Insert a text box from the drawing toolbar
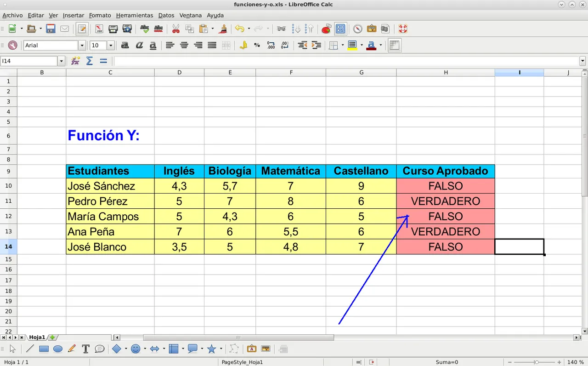Image resolution: width=588 pixels, height=366 pixels. [x=85, y=349]
